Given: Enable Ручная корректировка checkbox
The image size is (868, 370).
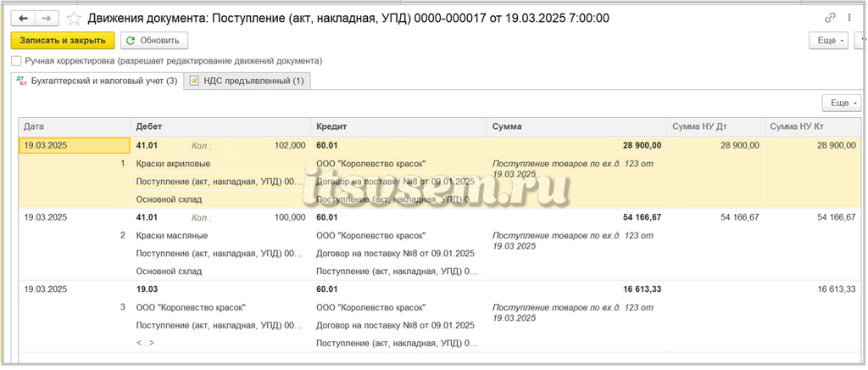Looking at the screenshot, I should coord(17,61).
